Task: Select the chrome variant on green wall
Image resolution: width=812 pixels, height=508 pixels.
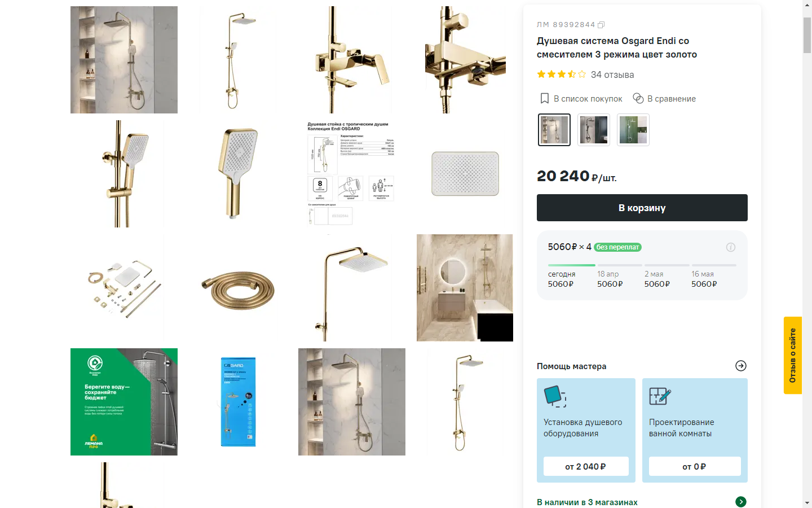Action: pyautogui.click(x=633, y=130)
